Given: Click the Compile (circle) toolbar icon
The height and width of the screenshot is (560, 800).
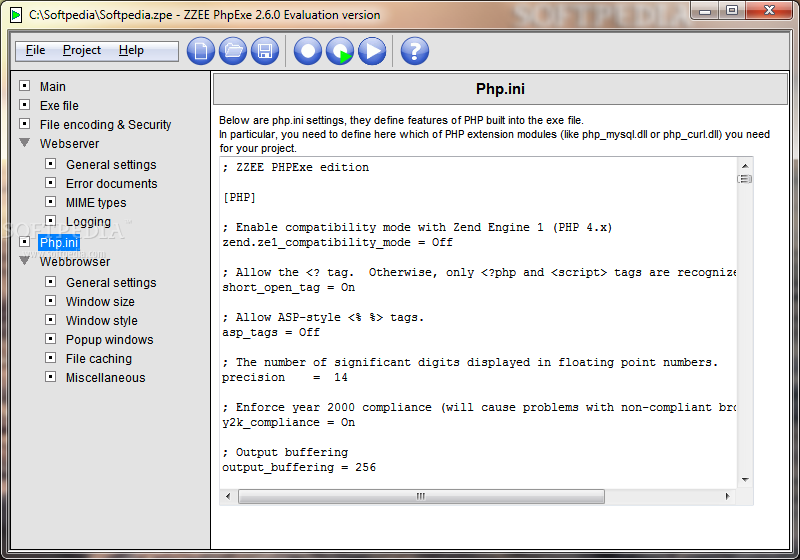Looking at the screenshot, I should (308, 51).
